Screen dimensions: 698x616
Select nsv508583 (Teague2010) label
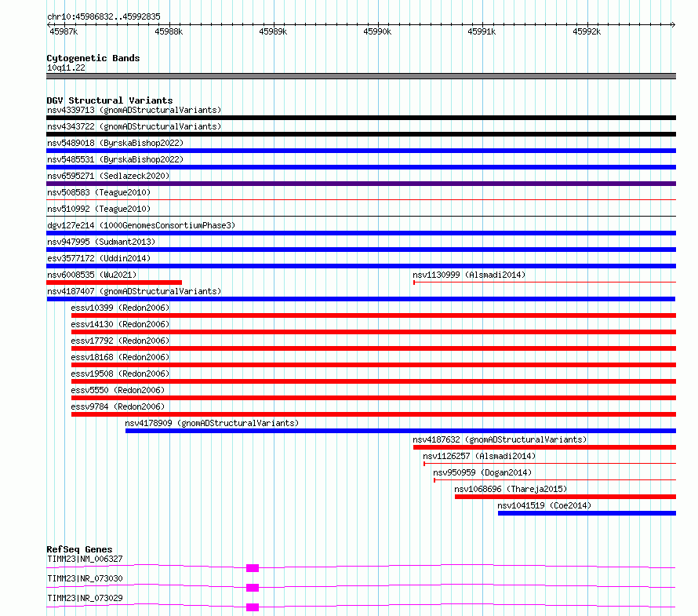click(99, 192)
